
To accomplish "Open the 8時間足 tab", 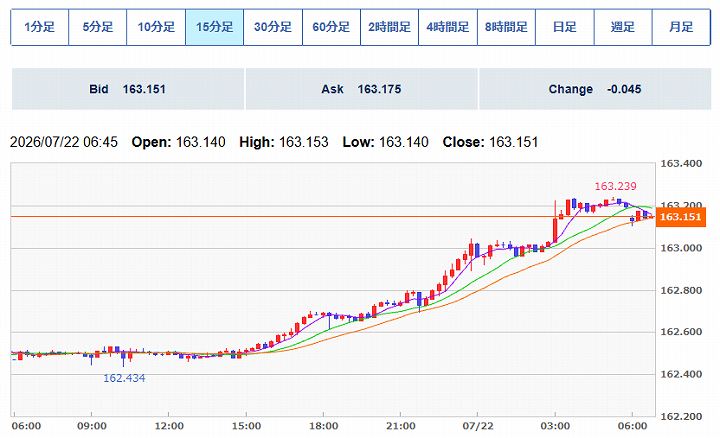I will 506,27.
